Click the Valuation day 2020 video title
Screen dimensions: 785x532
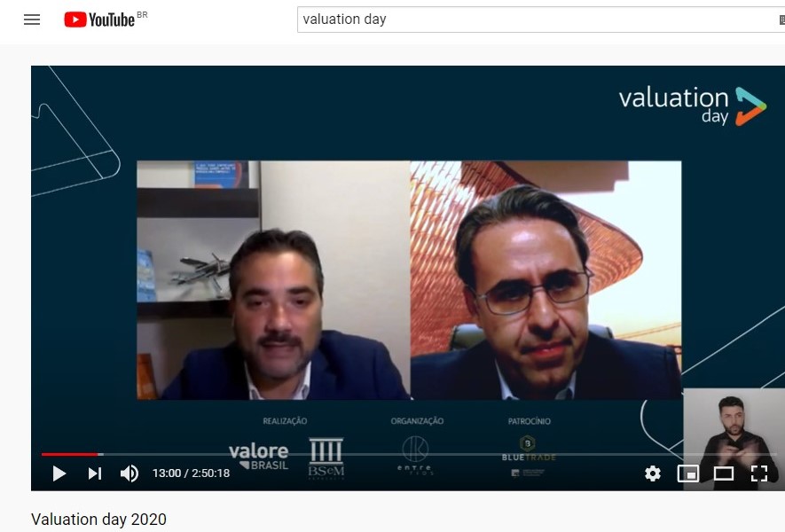click(x=98, y=520)
